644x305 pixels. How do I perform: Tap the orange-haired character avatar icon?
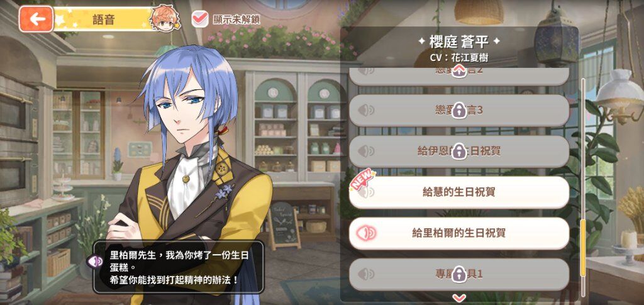[165, 19]
